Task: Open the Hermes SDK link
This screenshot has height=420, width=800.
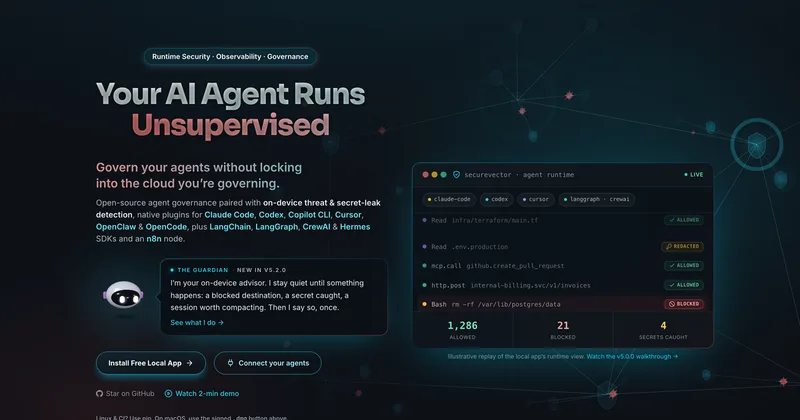Action: click(x=355, y=227)
